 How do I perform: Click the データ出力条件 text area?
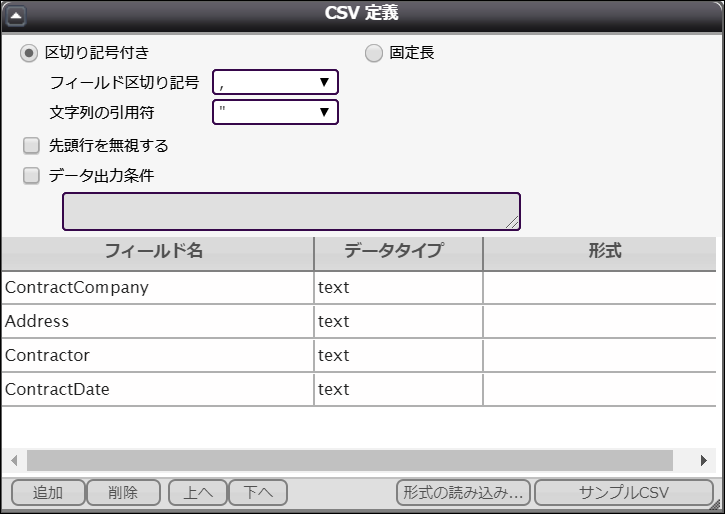(291, 211)
